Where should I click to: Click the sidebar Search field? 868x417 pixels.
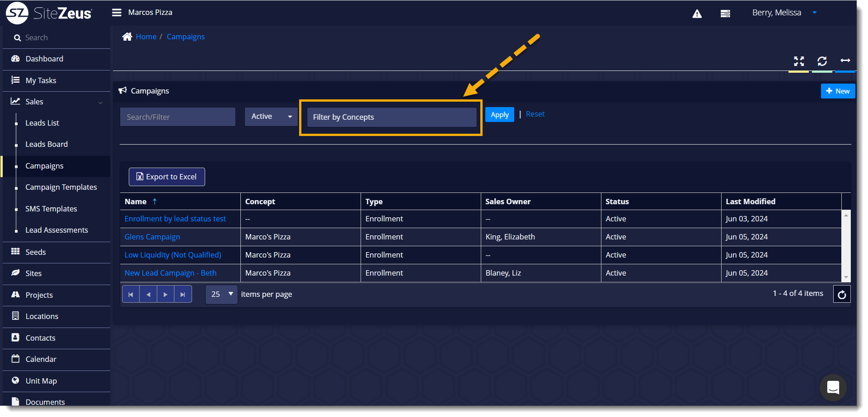pos(56,37)
